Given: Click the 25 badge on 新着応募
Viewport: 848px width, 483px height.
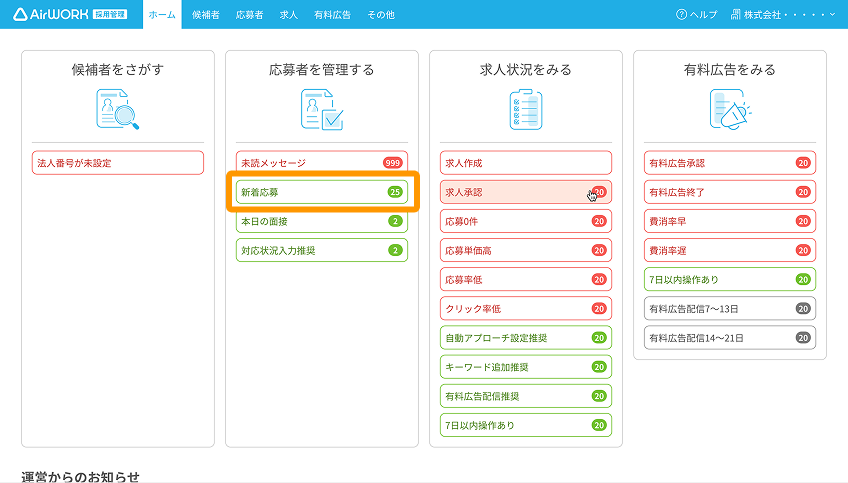Looking at the screenshot, I should pyautogui.click(x=395, y=192).
